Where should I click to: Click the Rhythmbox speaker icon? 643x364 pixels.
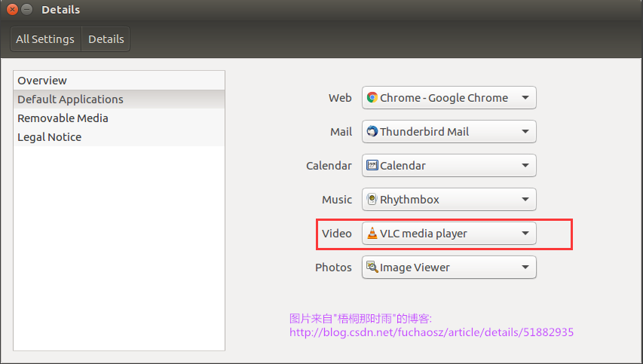[372, 200]
